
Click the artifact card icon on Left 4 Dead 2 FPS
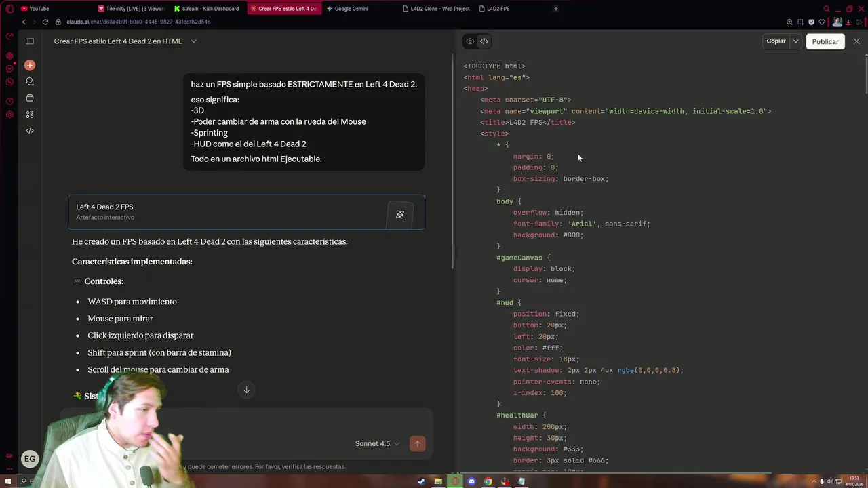pyautogui.click(x=400, y=215)
